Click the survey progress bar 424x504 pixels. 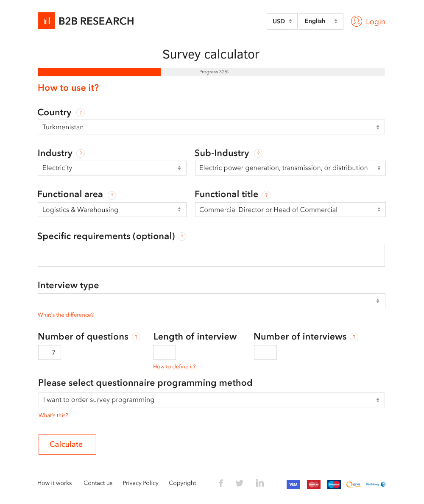pyautogui.click(x=211, y=72)
